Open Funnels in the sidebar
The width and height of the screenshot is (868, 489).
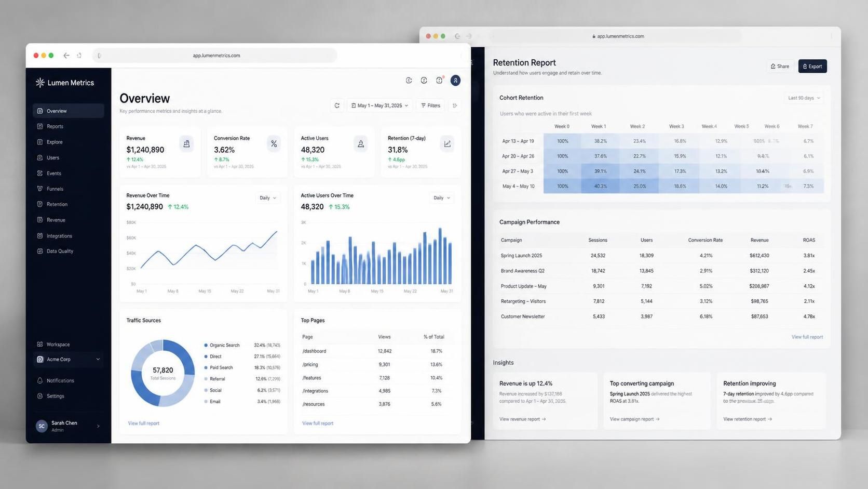click(x=68, y=189)
